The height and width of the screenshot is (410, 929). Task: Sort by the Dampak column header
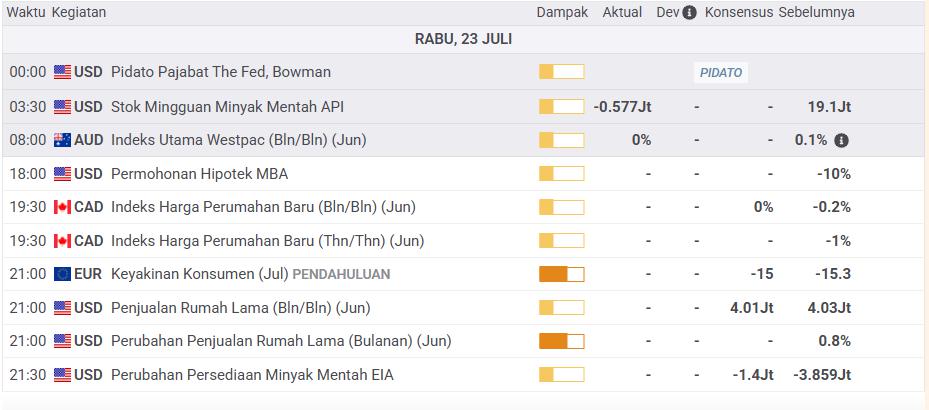[x=562, y=12]
